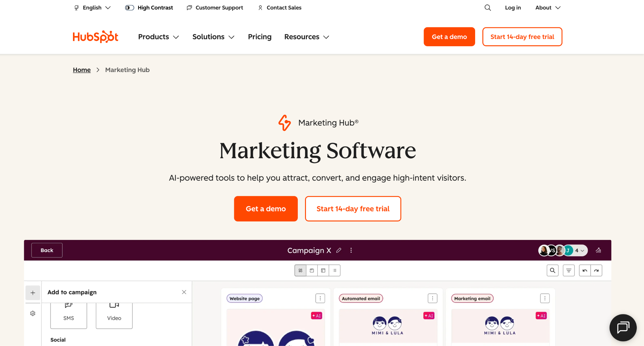This screenshot has width=644, height=346.
Task: Click the campaign name edit pencil icon
Action: point(339,250)
